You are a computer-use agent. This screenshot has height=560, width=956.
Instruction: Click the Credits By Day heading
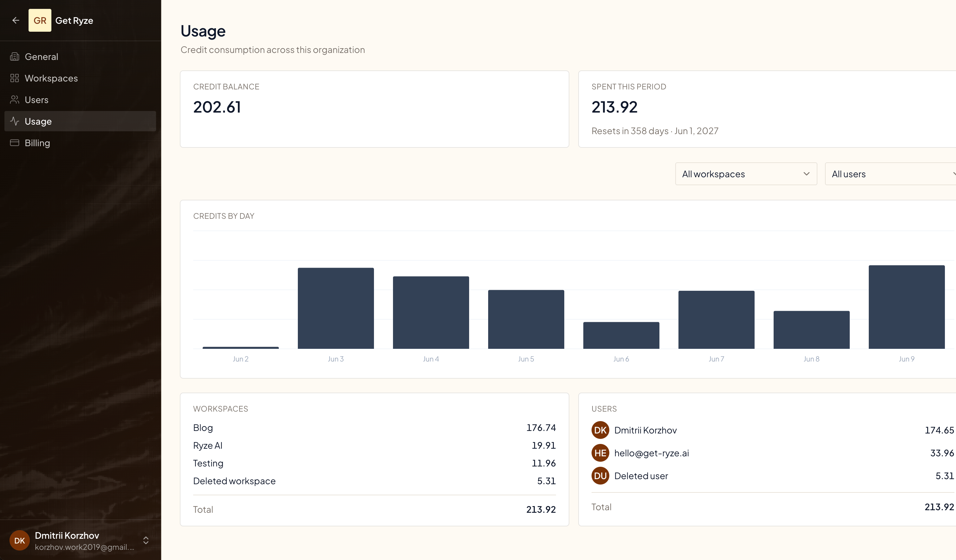pyautogui.click(x=224, y=216)
